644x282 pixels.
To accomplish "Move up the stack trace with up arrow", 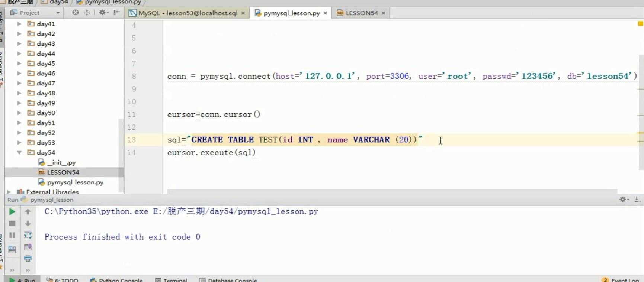I will (x=28, y=211).
